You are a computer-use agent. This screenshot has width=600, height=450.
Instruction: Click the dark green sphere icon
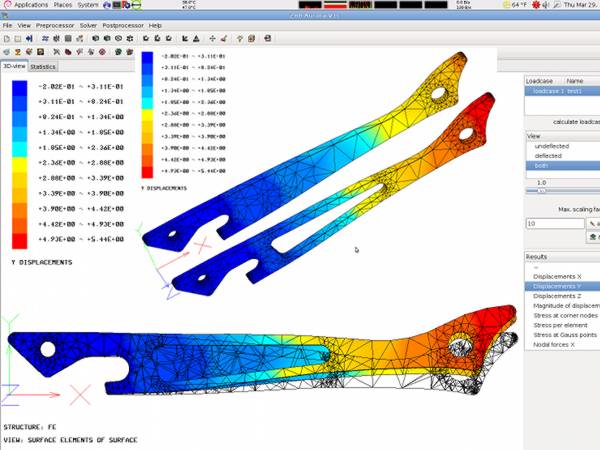click(119, 52)
